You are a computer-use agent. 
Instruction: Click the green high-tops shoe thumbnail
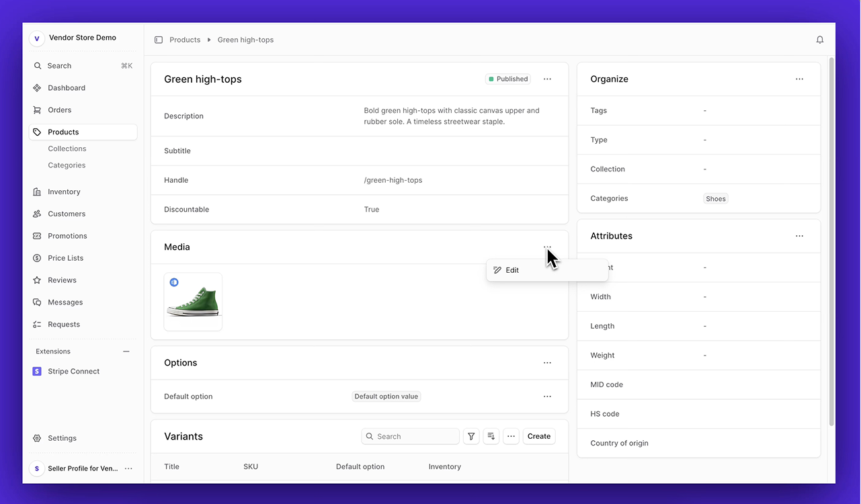[193, 301]
